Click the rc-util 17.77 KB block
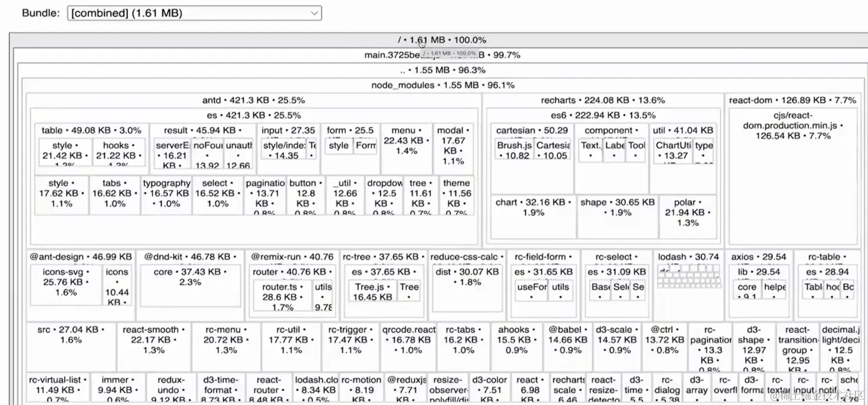The height and width of the screenshot is (405, 868). [x=292, y=346]
